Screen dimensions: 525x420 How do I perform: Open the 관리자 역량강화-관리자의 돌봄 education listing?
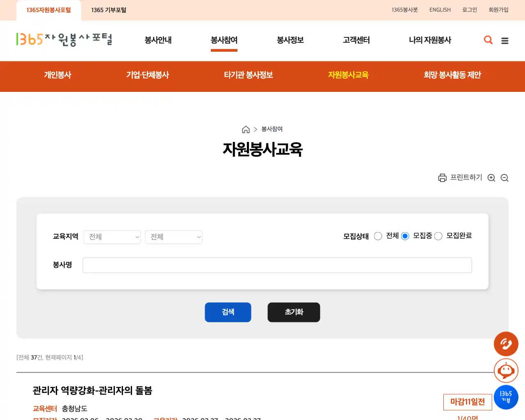[92, 390]
